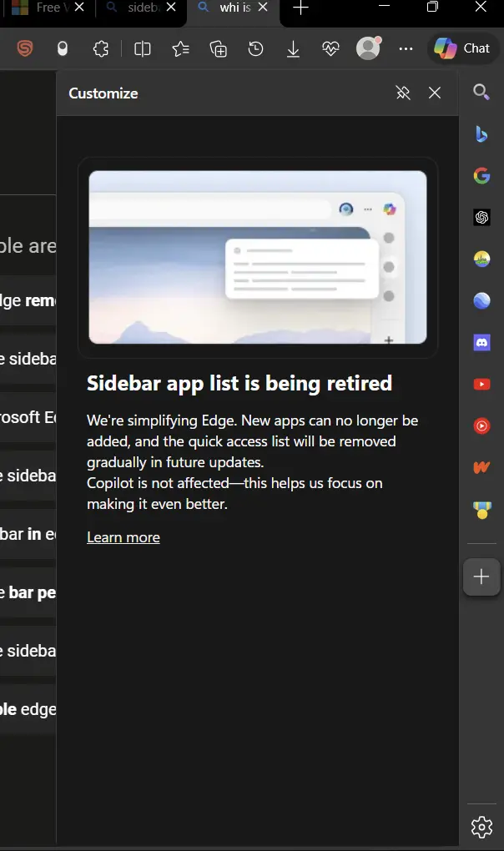Viewport: 504px width, 851px height.
Task: Close the 'Free' tab
Action: coord(79,7)
